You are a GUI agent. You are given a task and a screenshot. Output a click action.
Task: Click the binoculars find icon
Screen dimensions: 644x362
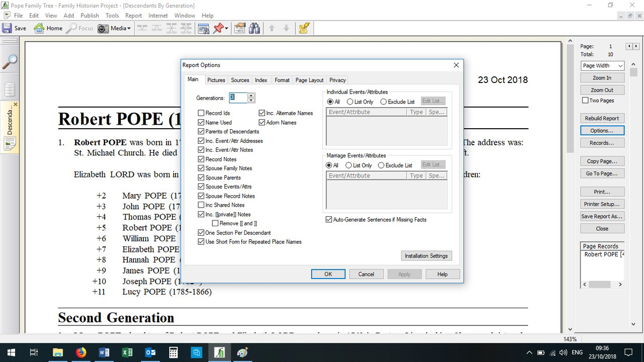pyautogui.click(x=255, y=28)
